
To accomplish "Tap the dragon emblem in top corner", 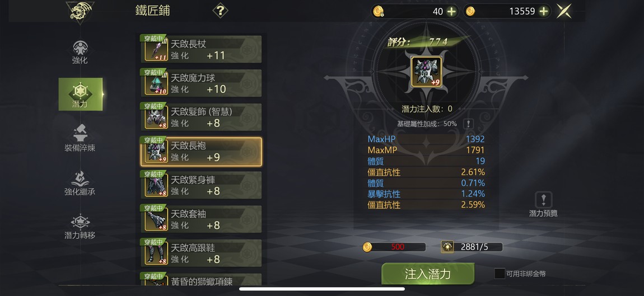I will click(x=80, y=12).
